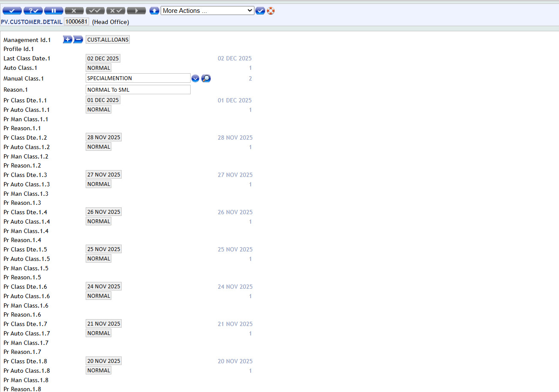
Task: Click the CUST.ALL.LOANS management ID value
Action: [108, 39]
